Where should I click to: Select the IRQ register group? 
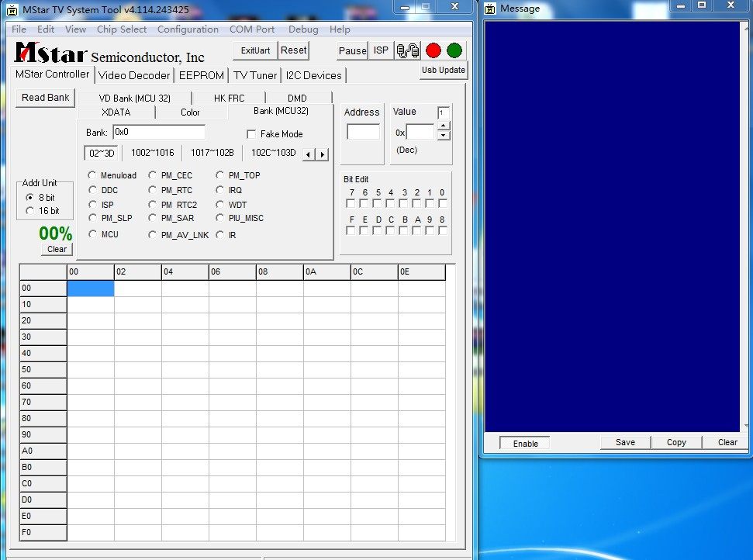pyautogui.click(x=221, y=190)
